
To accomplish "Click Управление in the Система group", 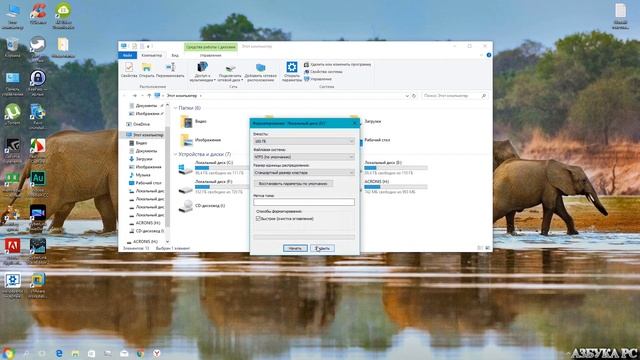I will coord(318,79).
